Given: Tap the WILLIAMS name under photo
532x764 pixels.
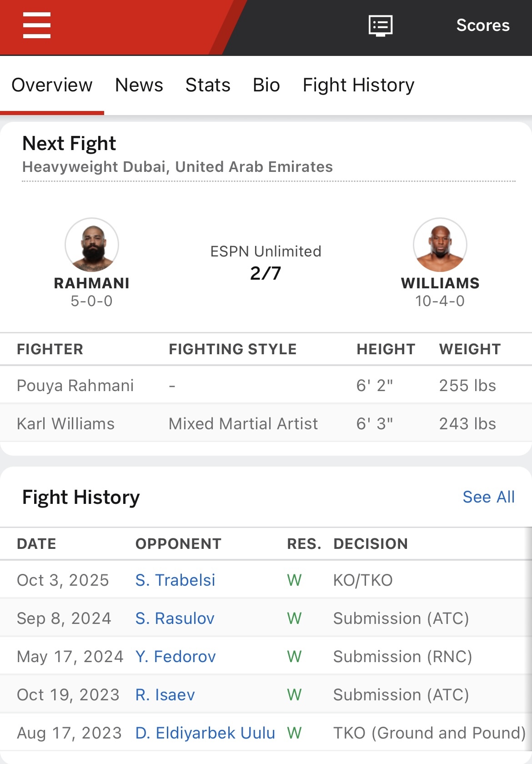Looking at the screenshot, I should click(440, 283).
